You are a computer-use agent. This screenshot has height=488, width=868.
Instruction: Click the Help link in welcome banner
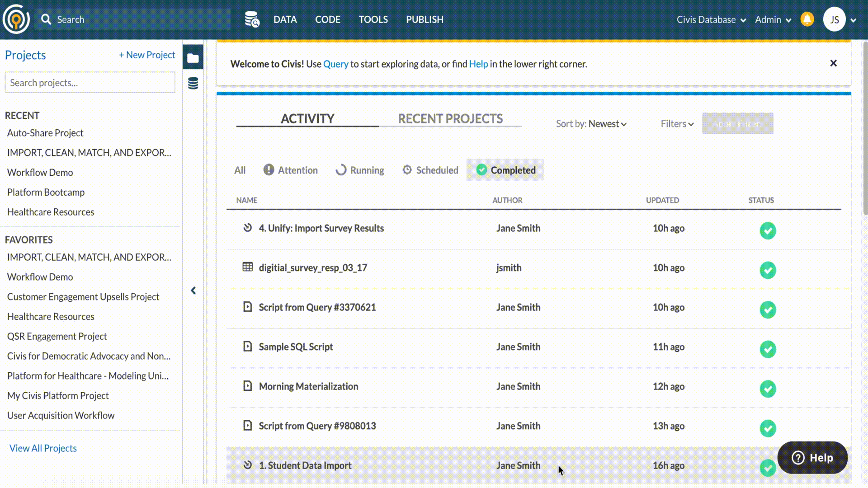click(478, 64)
